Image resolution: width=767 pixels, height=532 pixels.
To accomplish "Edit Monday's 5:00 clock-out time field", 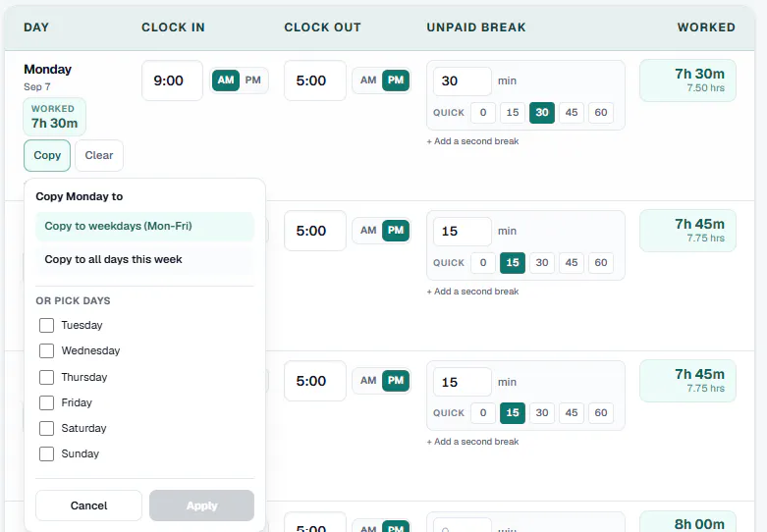I will 315,80.
